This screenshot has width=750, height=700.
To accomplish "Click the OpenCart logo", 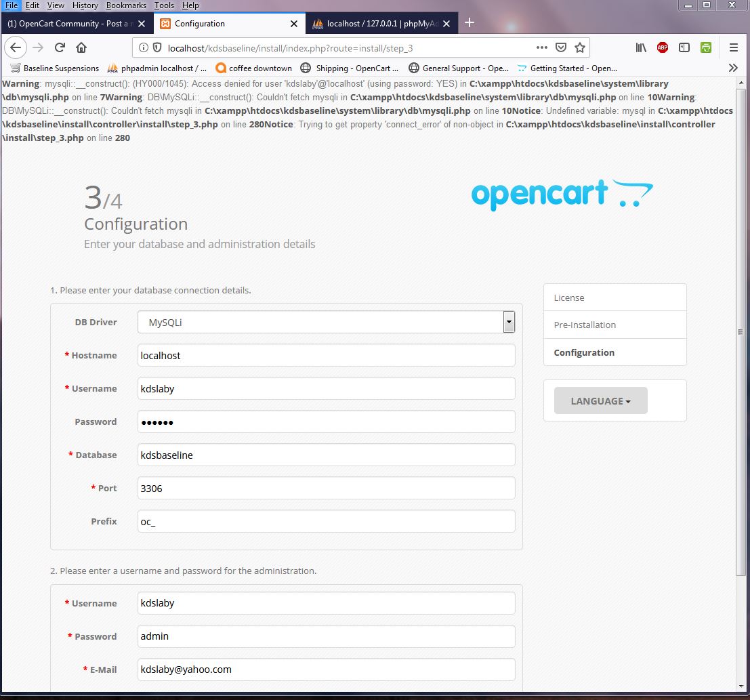I will 562,194.
